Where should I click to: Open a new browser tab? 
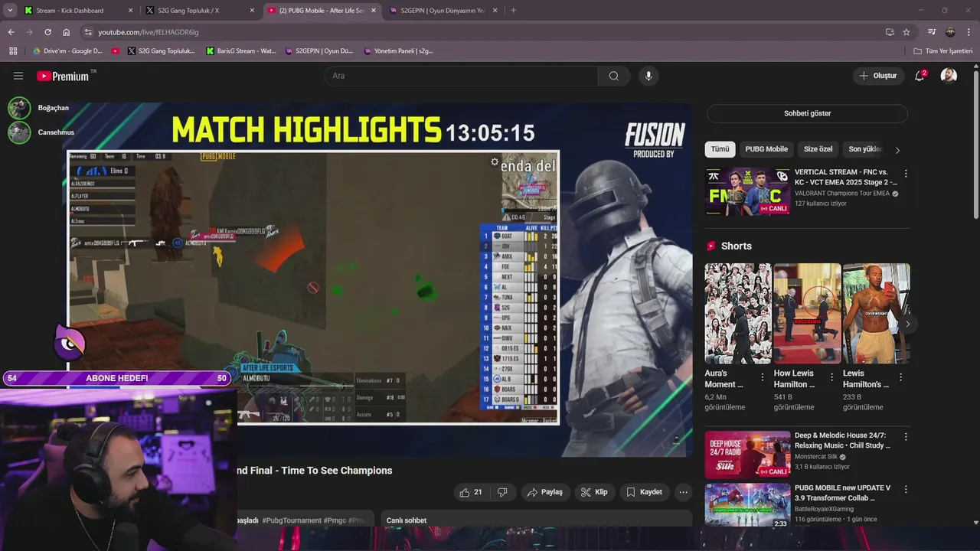pyautogui.click(x=513, y=11)
